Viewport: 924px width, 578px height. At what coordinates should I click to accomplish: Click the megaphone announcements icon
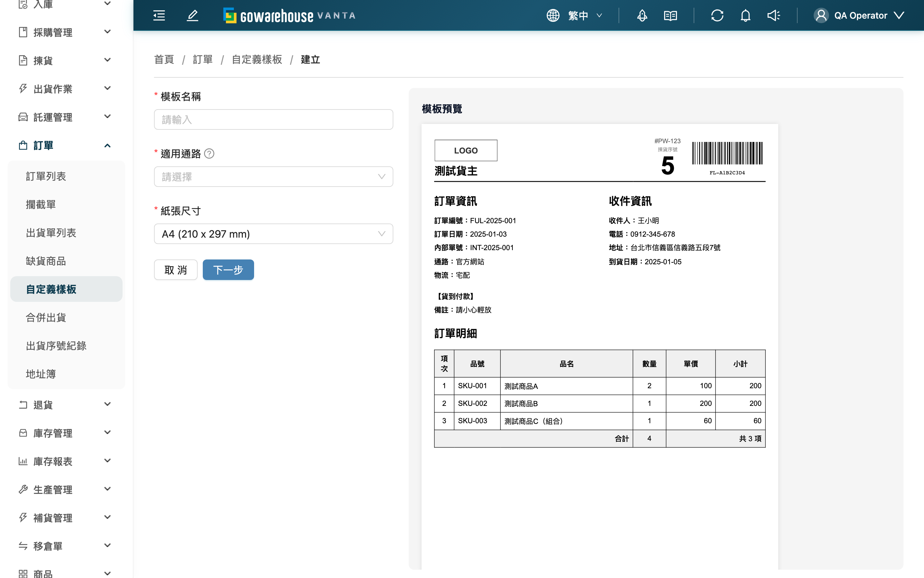774,16
